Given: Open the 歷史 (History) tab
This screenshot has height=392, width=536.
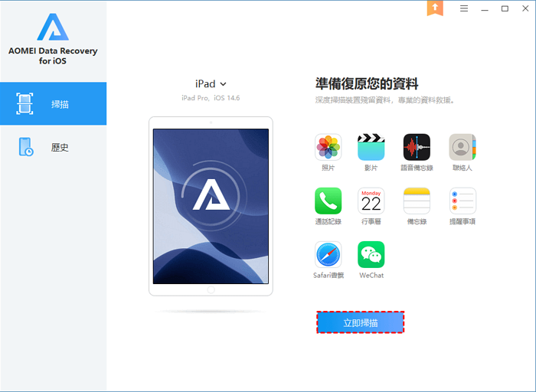Looking at the screenshot, I should click(54, 147).
